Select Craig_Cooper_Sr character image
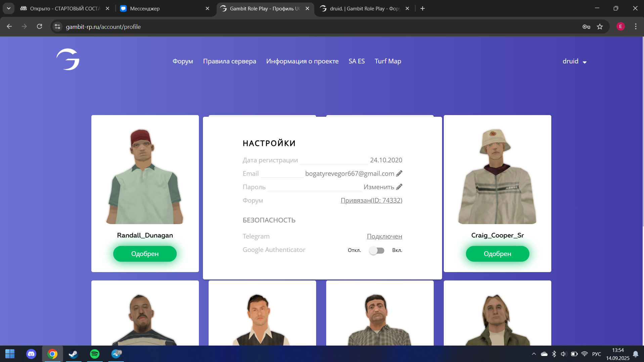644x362 pixels. point(497,176)
